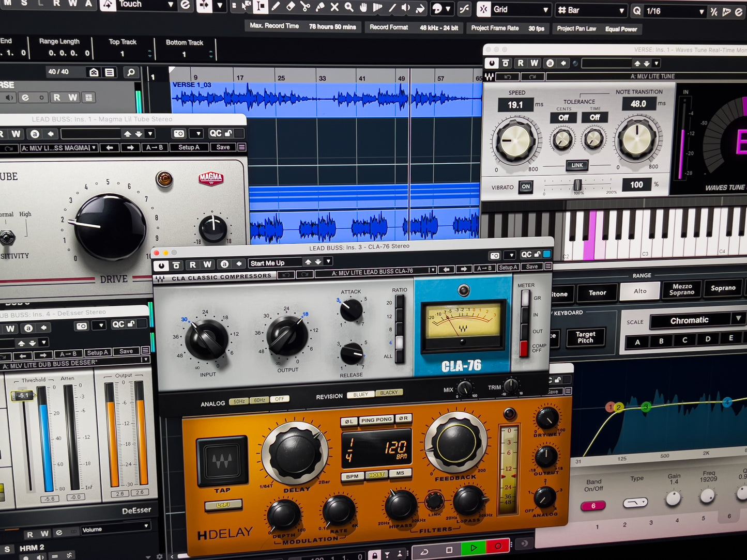Expand the 1/16 quantize preset dropdown

[x=701, y=11]
